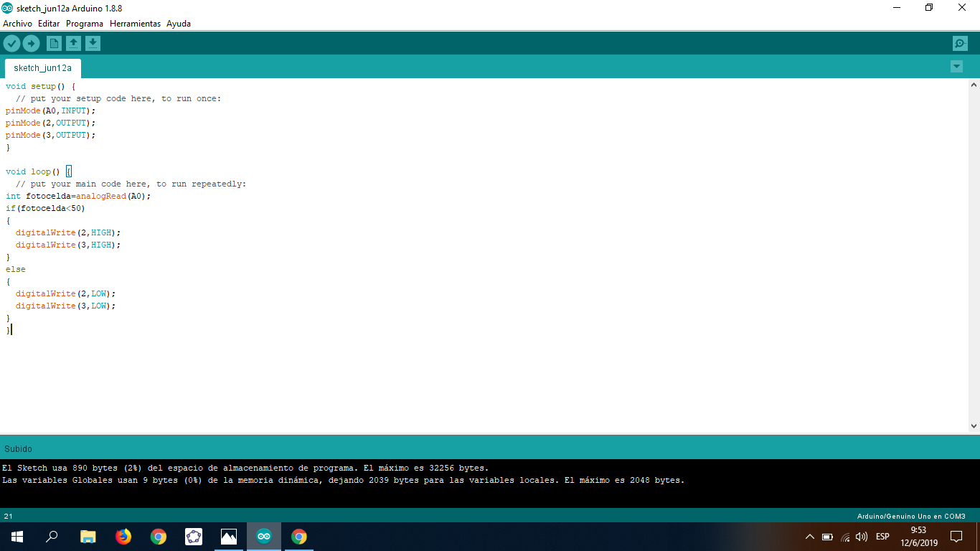Open the Action Center notification icon
The width and height of the screenshot is (980, 551).
pyautogui.click(x=956, y=537)
